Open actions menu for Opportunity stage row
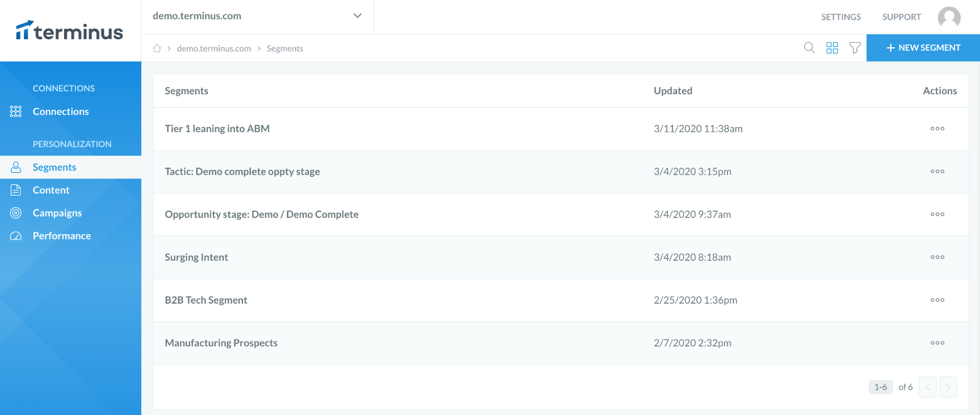The image size is (980, 415). pyautogui.click(x=937, y=214)
